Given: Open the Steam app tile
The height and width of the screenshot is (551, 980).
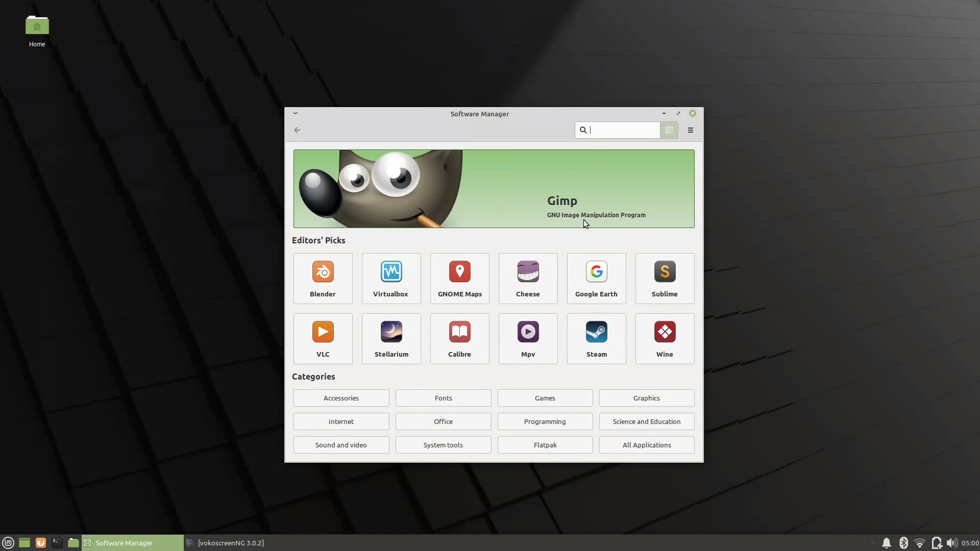Looking at the screenshot, I should pos(596,339).
